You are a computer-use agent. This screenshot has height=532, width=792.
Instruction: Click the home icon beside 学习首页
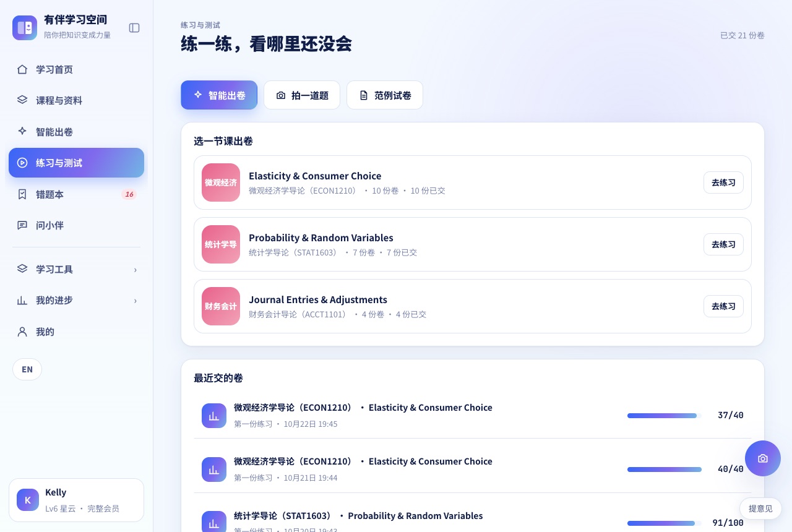click(x=22, y=69)
